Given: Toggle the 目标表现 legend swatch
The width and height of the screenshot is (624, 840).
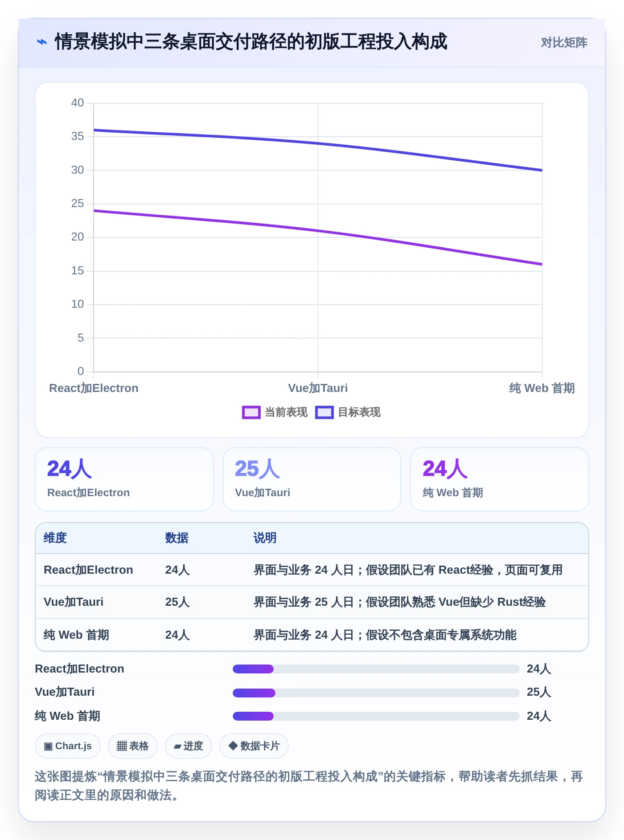Looking at the screenshot, I should click(324, 412).
